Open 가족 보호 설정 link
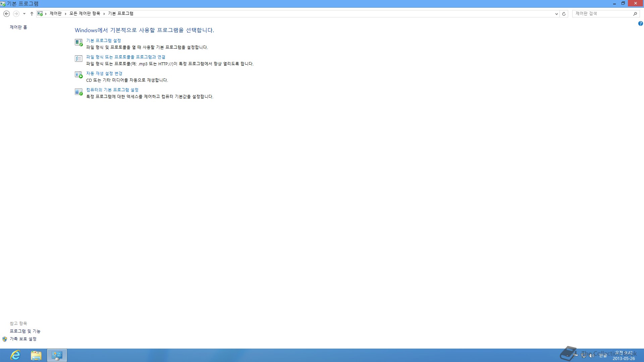Viewport: 644px width, 362px height. 23,339
